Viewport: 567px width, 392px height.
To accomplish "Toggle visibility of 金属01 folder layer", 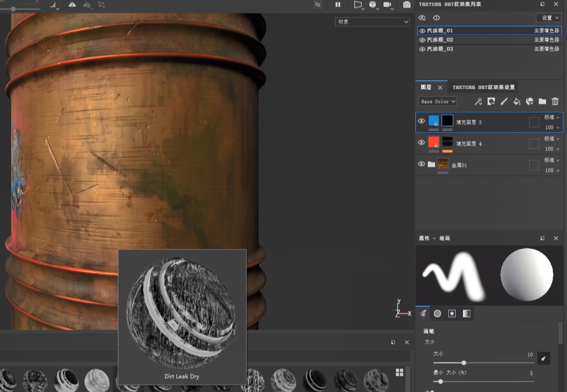I will [x=421, y=164].
